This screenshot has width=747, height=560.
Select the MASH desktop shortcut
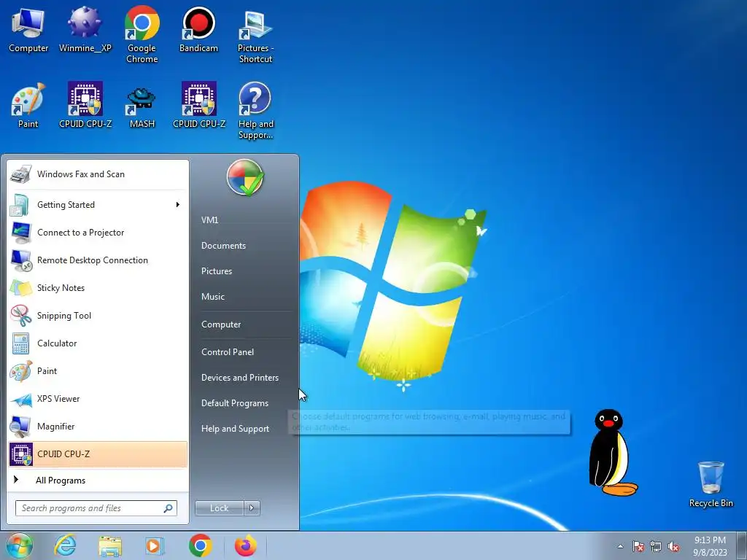click(x=142, y=106)
